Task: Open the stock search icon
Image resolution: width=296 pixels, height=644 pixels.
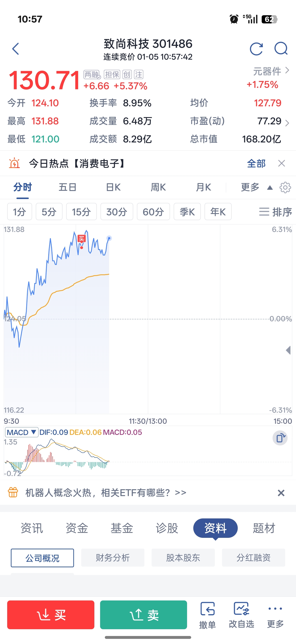Action: pyautogui.click(x=281, y=48)
